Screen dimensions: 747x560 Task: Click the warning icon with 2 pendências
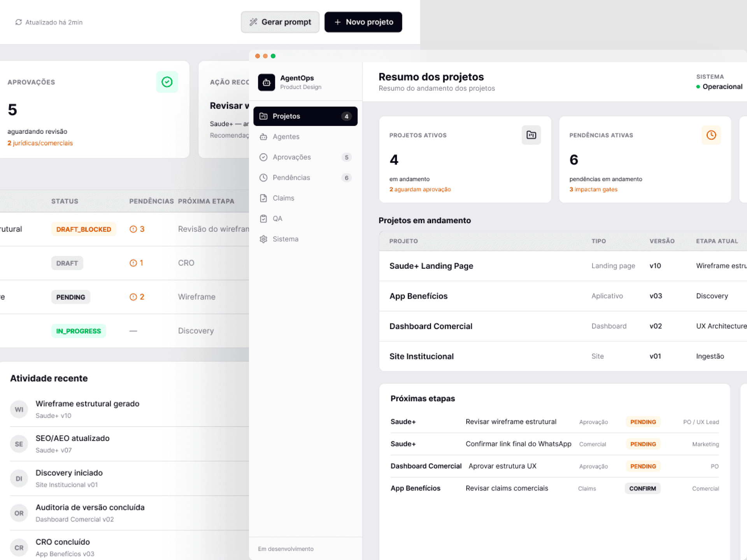pos(133,297)
